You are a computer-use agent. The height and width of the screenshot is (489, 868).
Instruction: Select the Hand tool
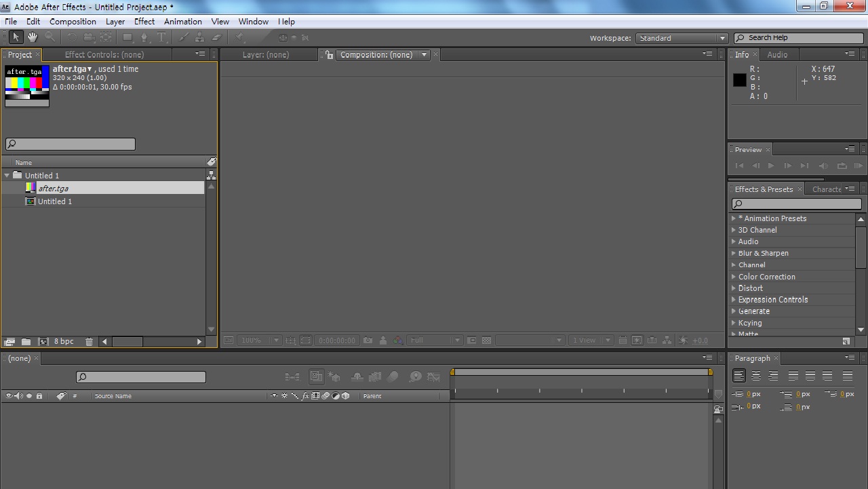tap(33, 37)
